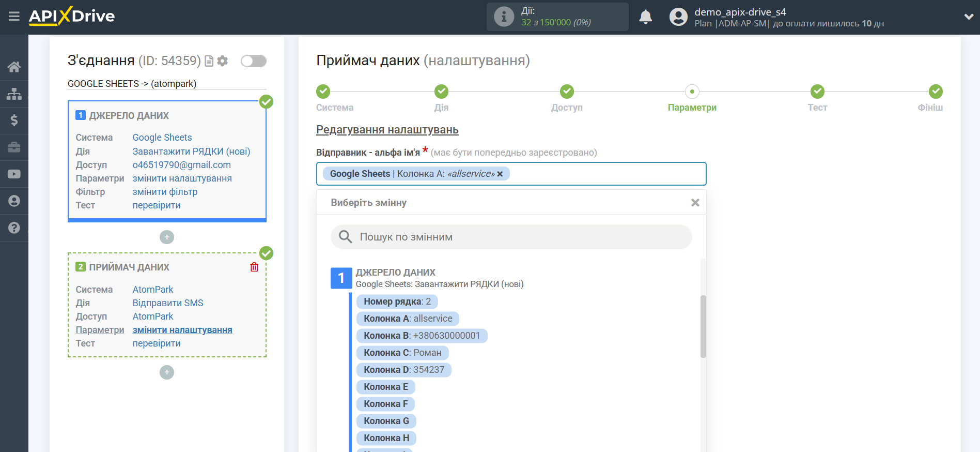Click receiver перевірити test link
This screenshot has height=452, width=980.
click(x=157, y=343)
